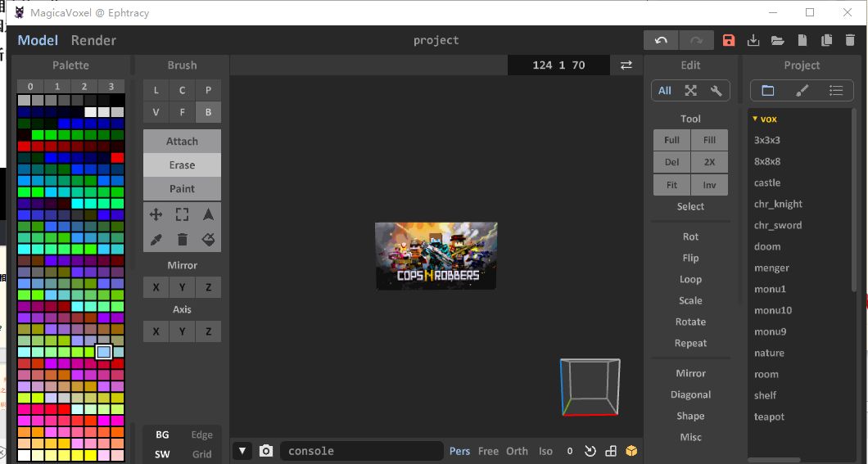Expand the Scale section in Edit

pos(690,300)
